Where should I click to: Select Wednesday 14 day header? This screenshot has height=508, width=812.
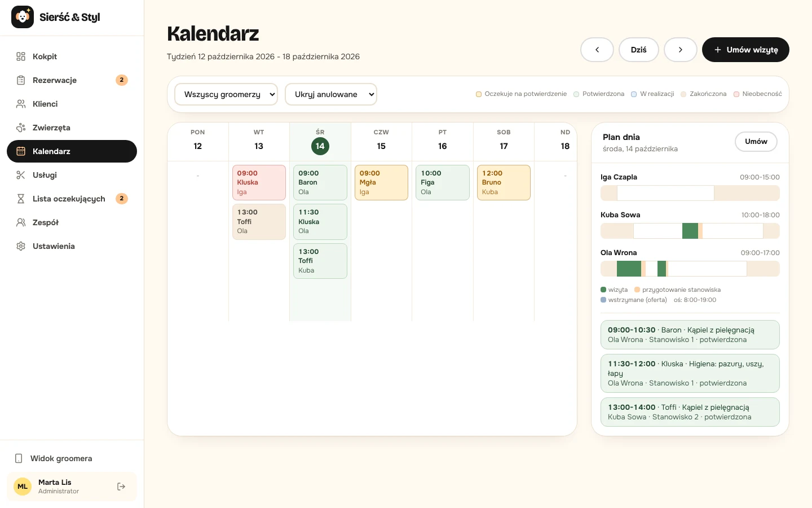[320, 141]
